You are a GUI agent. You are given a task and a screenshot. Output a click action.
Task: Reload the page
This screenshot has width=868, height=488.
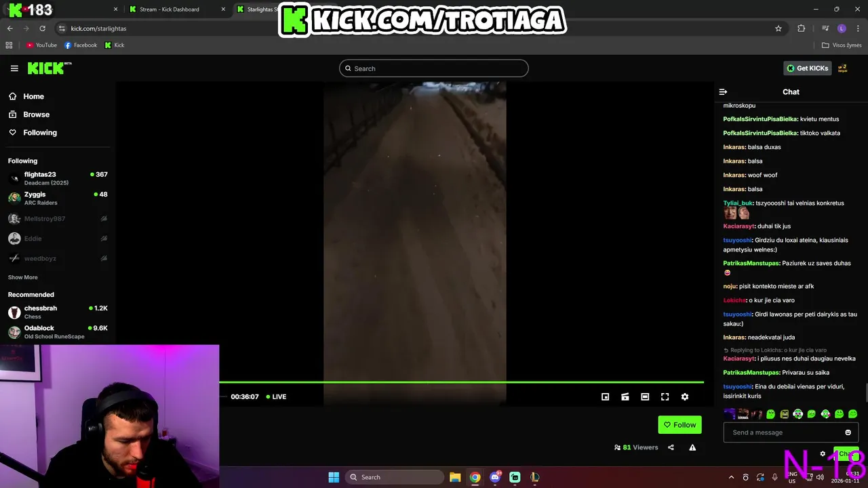(42, 28)
